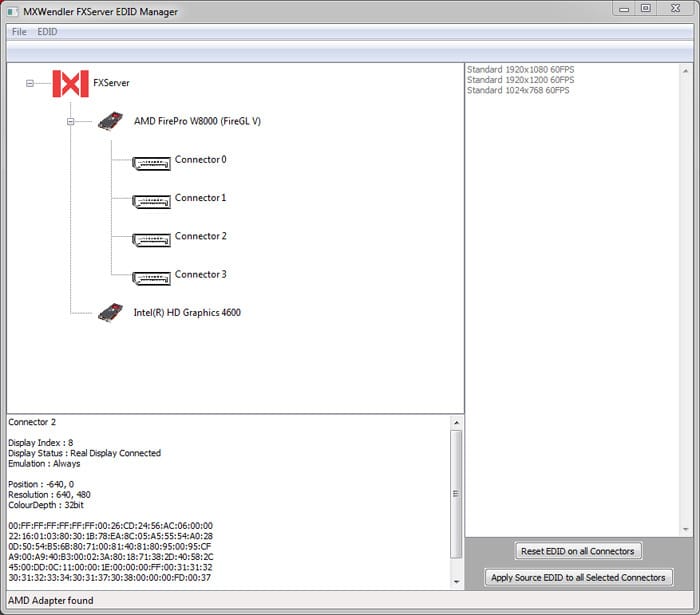
Task: Open the File menu
Action: pos(19,32)
